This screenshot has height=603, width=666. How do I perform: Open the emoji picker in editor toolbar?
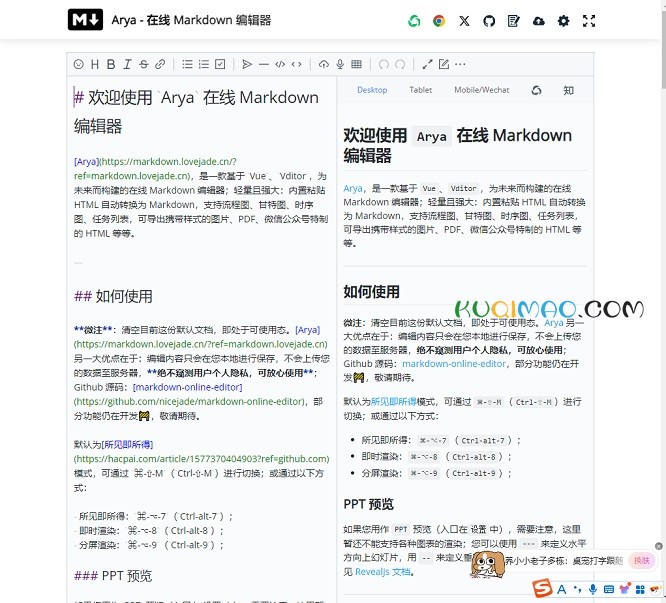point(79,64)
